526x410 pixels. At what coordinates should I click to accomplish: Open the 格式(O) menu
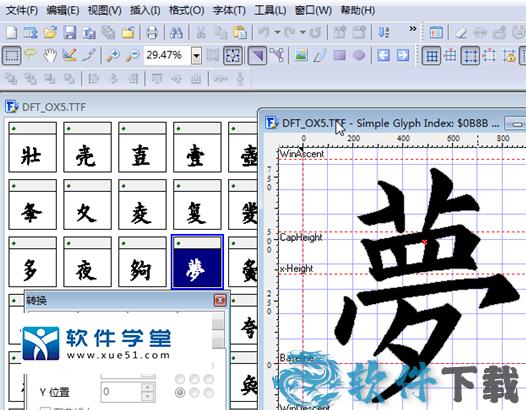click(x=187, y=11)
